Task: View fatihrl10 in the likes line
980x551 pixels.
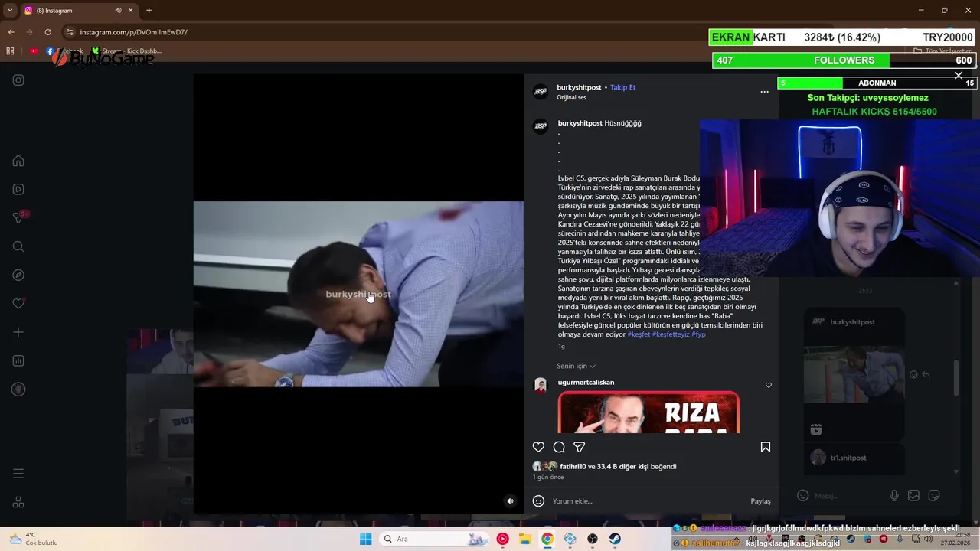Action: tap(573, 466)
